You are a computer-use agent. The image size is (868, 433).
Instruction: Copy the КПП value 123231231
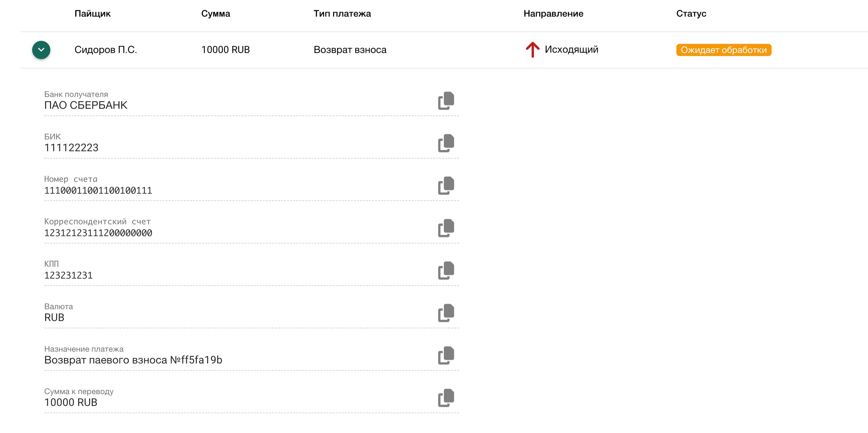click(446, 270)
